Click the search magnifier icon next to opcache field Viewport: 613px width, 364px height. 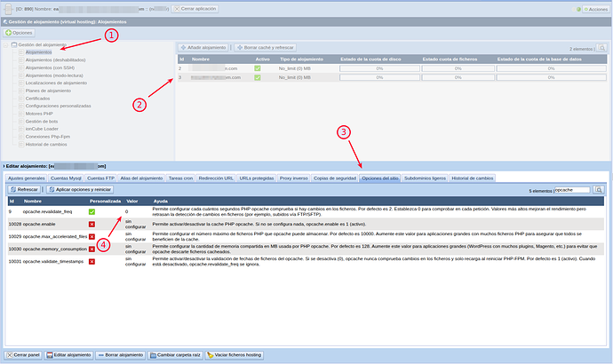(600, 190)
